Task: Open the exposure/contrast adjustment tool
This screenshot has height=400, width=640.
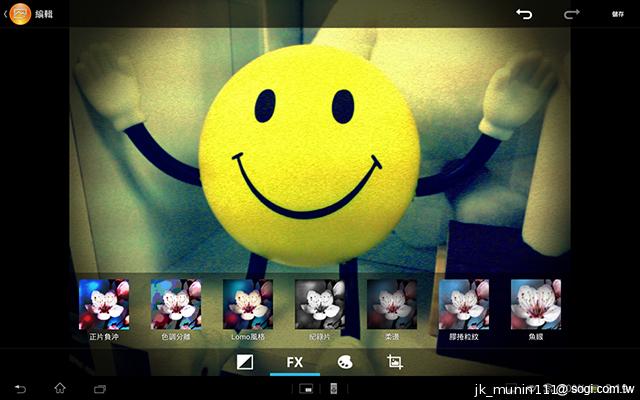Action: (245, 361)
